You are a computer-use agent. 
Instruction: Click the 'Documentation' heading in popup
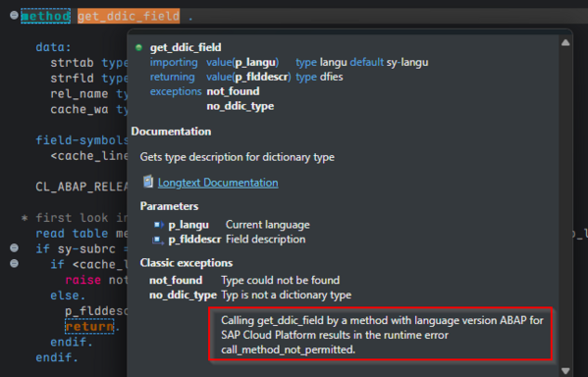[171, 132]
